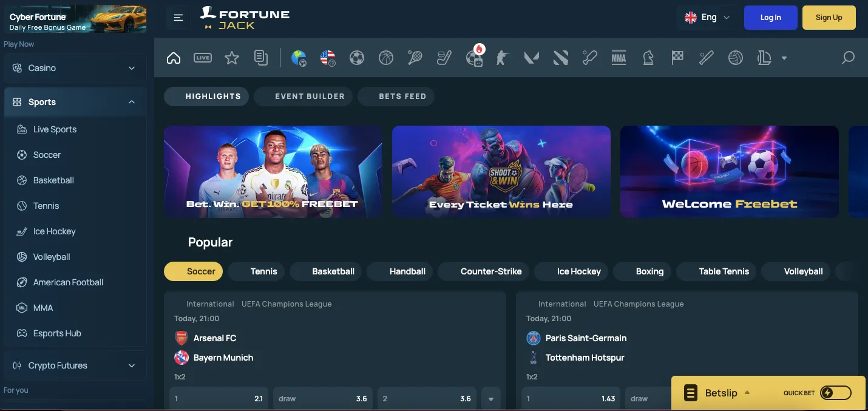The width and height of the screenshot is (868, 411).
Task: Select the globe international soccer icon
Action: point(299,58)
